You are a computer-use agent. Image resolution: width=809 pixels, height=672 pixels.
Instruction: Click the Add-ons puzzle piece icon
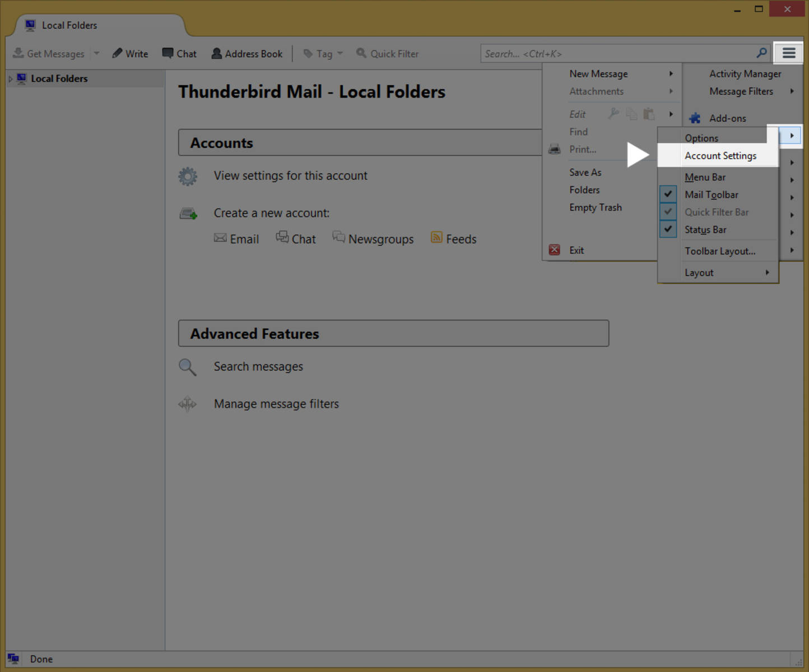[x=695, y=118]
